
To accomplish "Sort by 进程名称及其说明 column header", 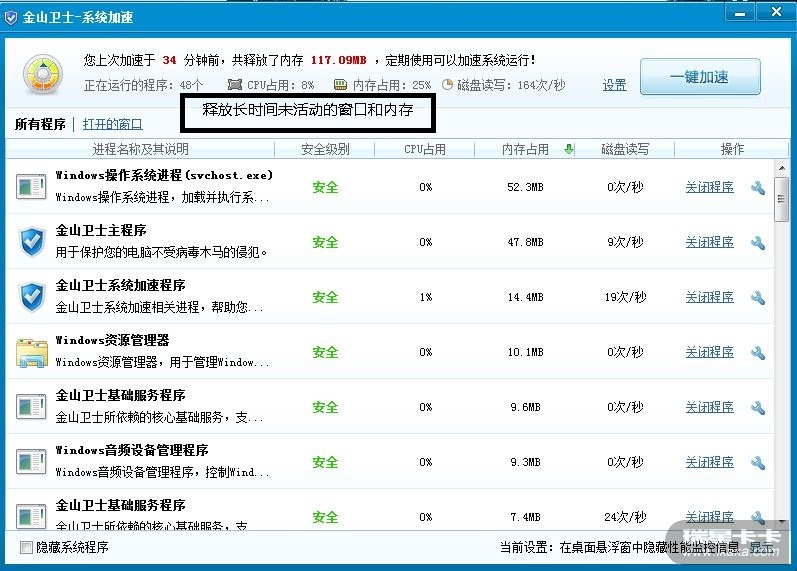I will pyautogui.click(x=140, y=149).
